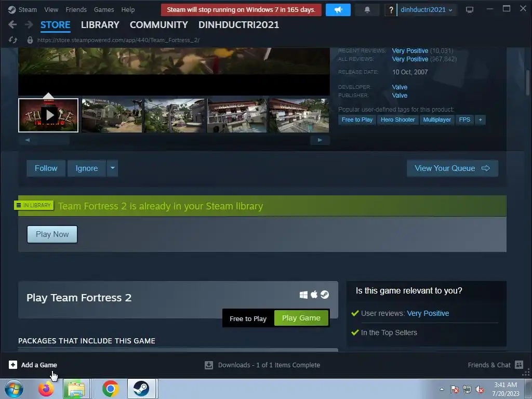
Task: Click View Your Queue
Action: point(453,168)
